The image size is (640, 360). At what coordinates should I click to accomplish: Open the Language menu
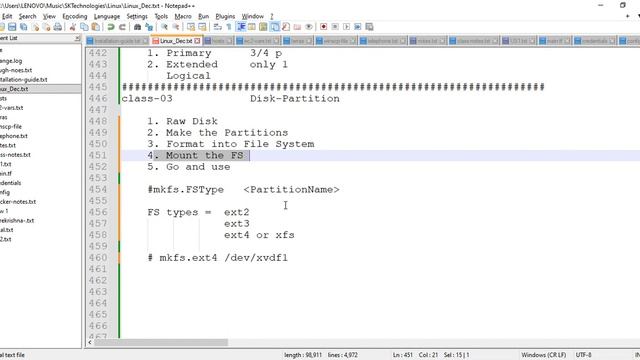(x=107, y=16)
